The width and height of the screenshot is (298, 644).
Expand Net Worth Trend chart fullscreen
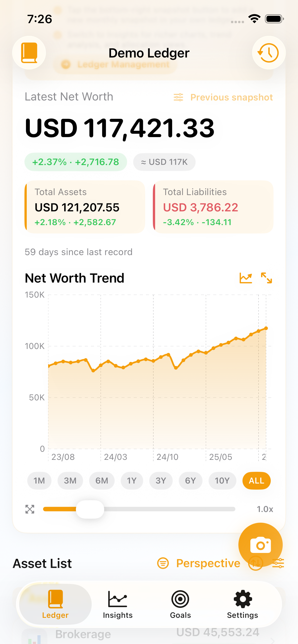[x=266, y=278]
